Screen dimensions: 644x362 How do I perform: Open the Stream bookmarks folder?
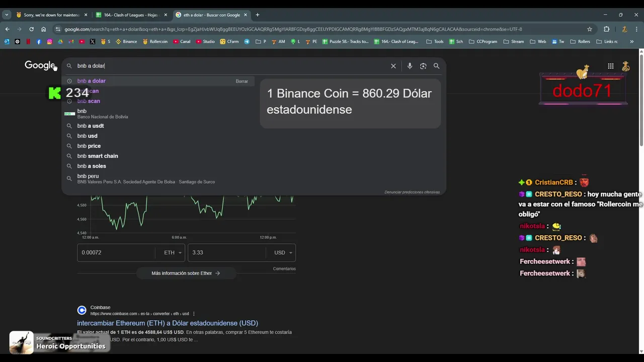[514, 42]
